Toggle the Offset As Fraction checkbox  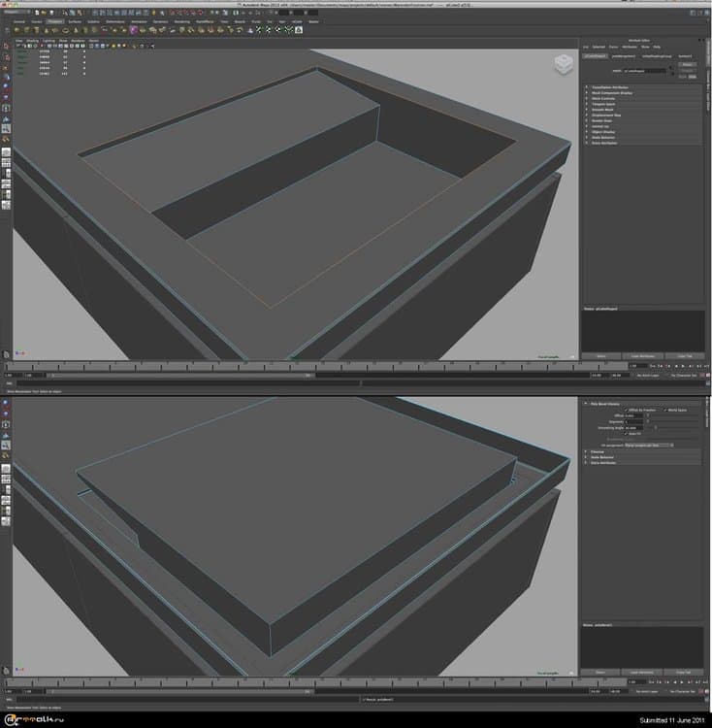pyautogui.click(x=627, y=410)
